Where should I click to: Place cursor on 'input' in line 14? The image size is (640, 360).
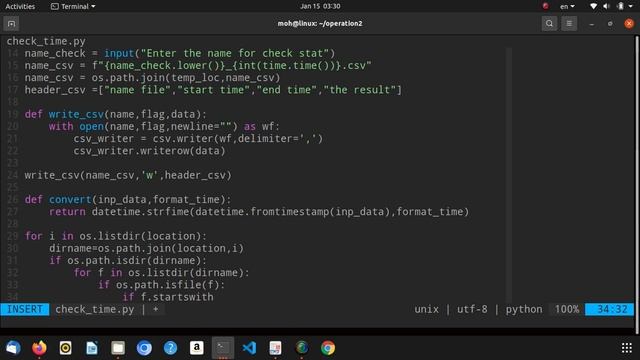pyautogui.click(x=119, y=53)
